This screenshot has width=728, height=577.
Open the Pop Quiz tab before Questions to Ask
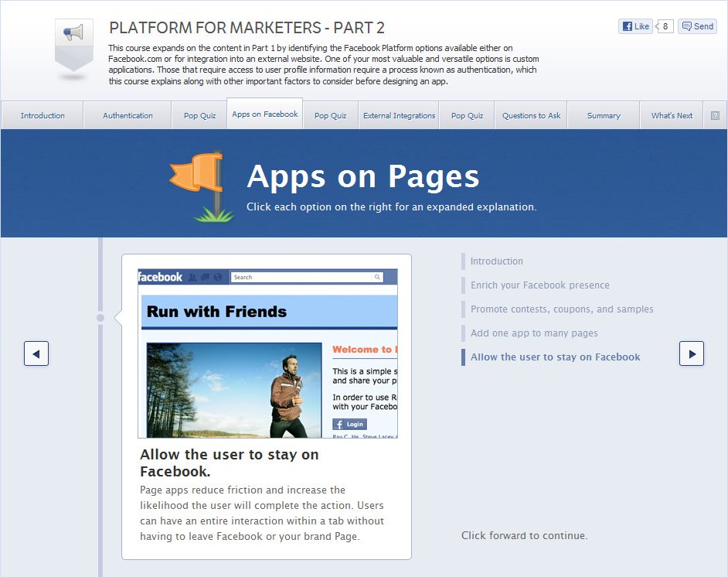(x=467, y=115)
